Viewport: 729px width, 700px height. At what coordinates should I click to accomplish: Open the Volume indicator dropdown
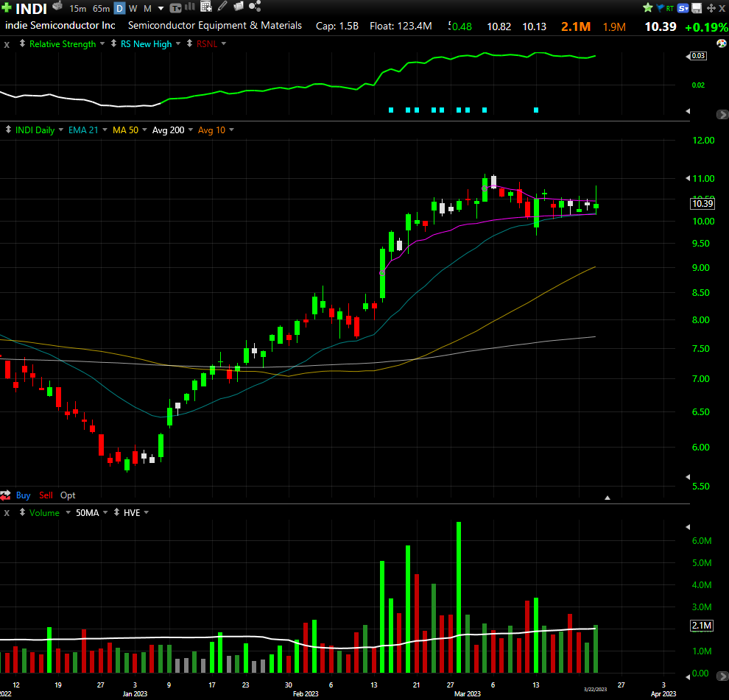tap(68, 512)
